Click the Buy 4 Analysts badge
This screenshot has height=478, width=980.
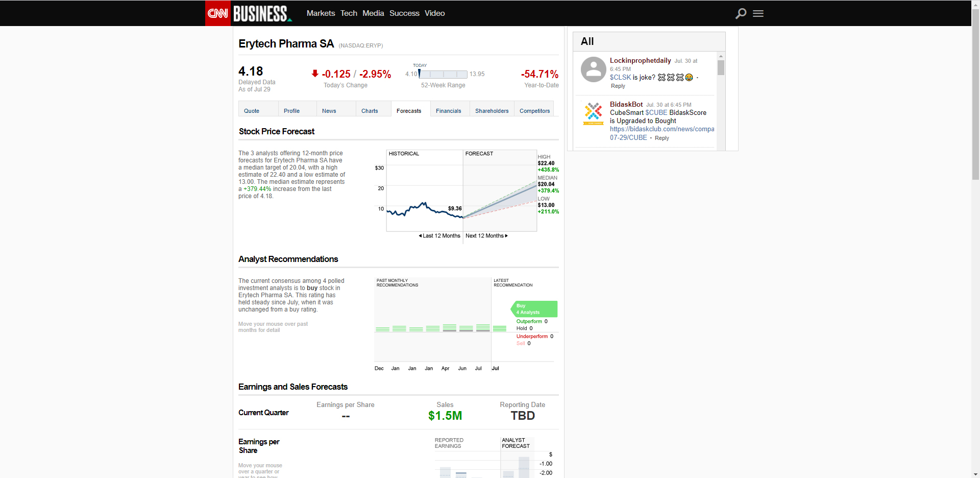534,309
